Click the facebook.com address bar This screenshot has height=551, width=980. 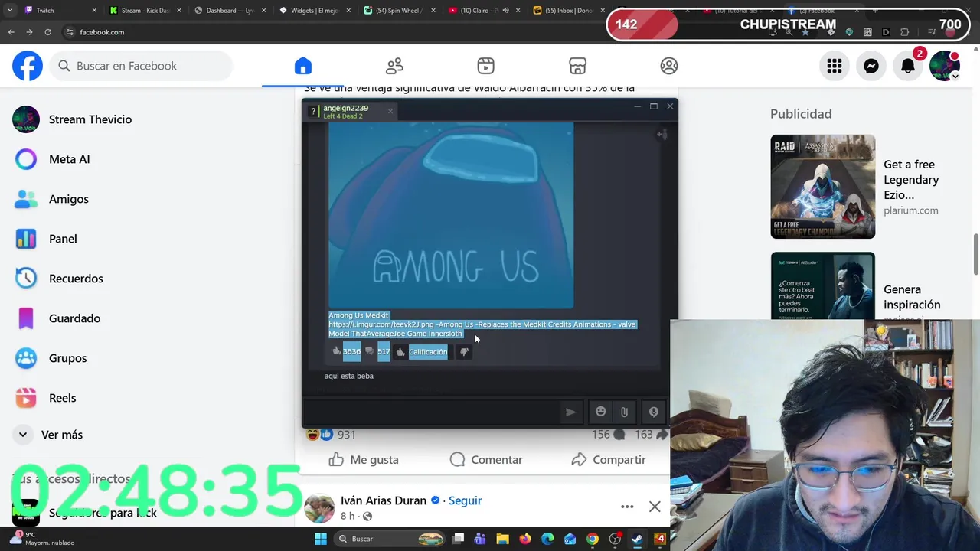[x=102, y=32]
